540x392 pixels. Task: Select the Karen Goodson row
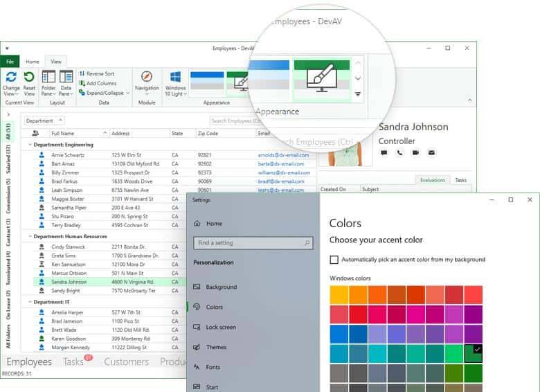tap(109, 339)
